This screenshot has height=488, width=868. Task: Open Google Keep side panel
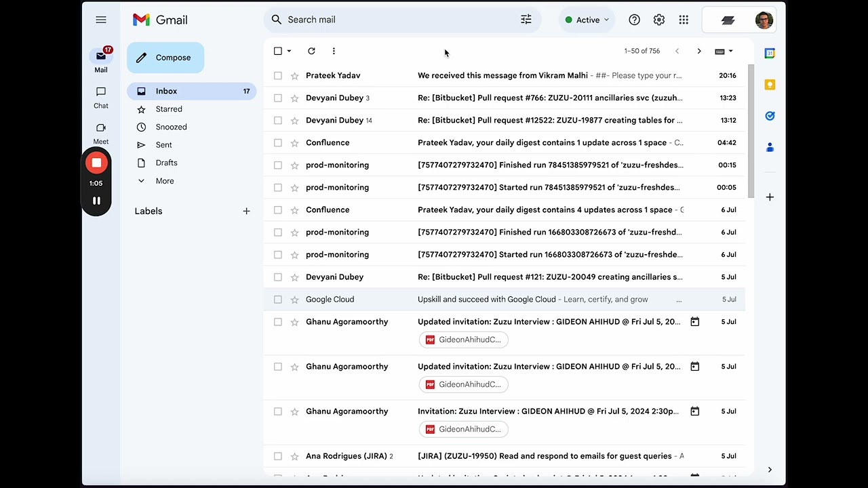pyautogui.click(x=770, y=85)
